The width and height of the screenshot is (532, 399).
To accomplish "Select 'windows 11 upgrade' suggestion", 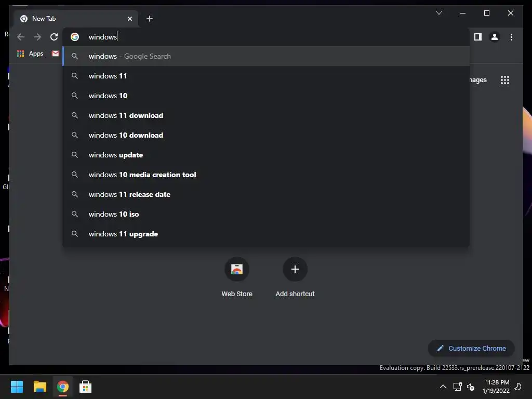I will tap(266, 234).
